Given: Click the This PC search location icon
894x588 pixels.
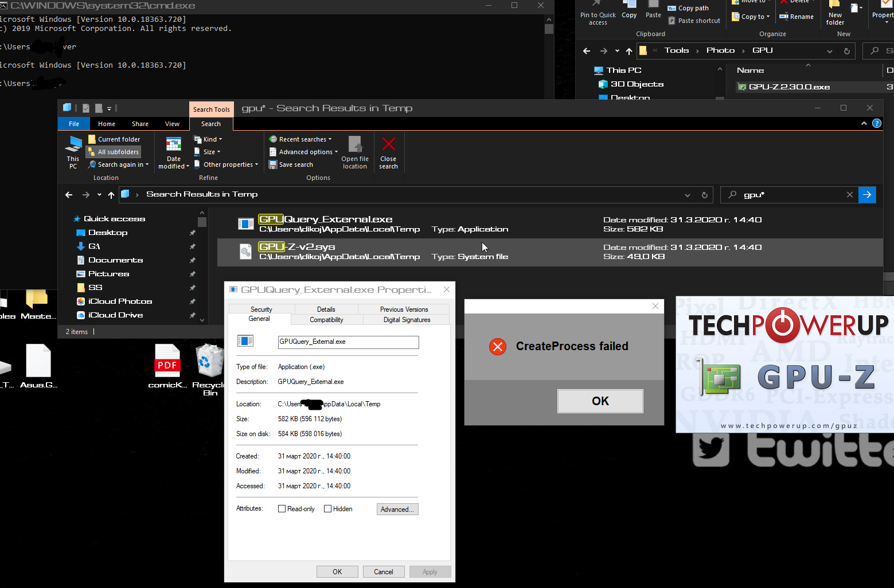Looking at the screenshot, I should 73,152.
